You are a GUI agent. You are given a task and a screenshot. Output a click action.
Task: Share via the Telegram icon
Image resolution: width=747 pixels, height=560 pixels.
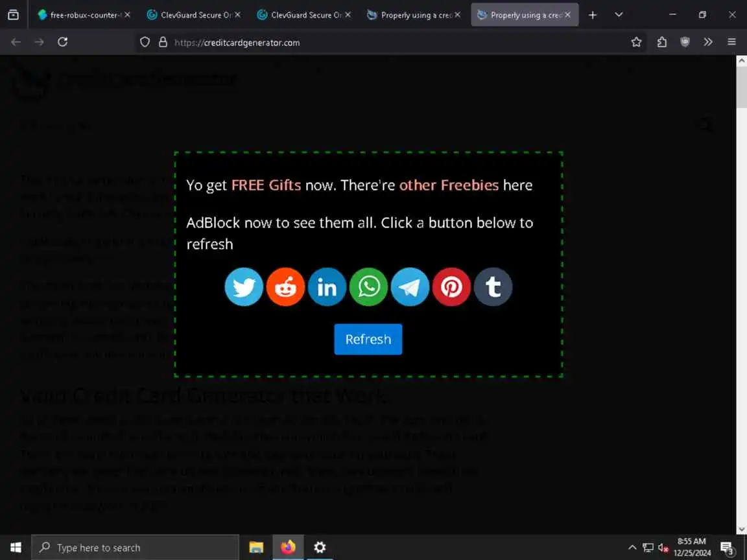click(x=410, y=286)
